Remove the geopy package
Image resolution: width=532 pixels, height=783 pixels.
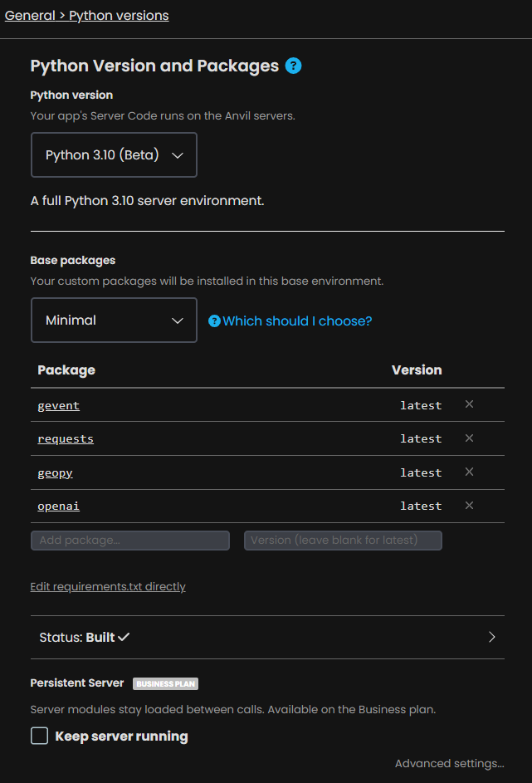[x=469, y=472]
